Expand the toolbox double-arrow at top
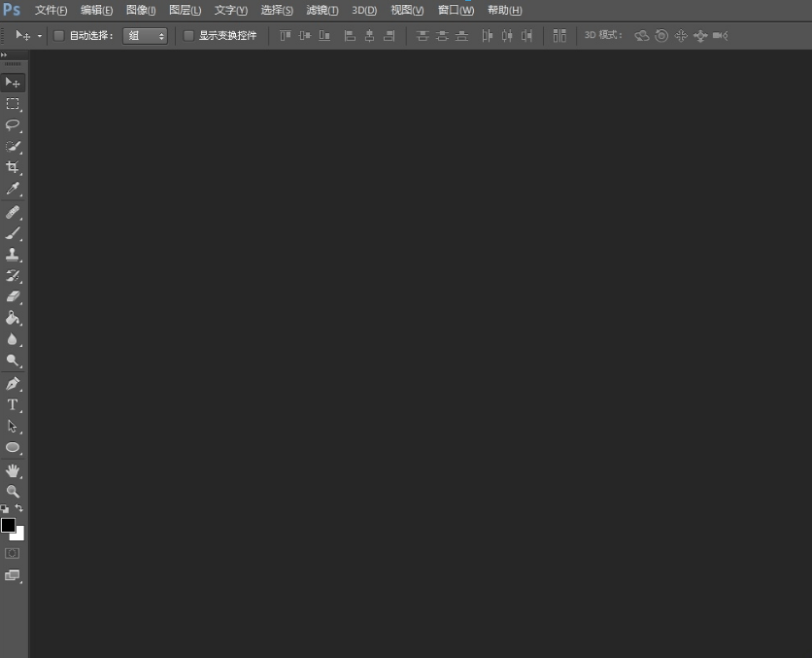This screenshot has height=658, width=812. point(5,54)
